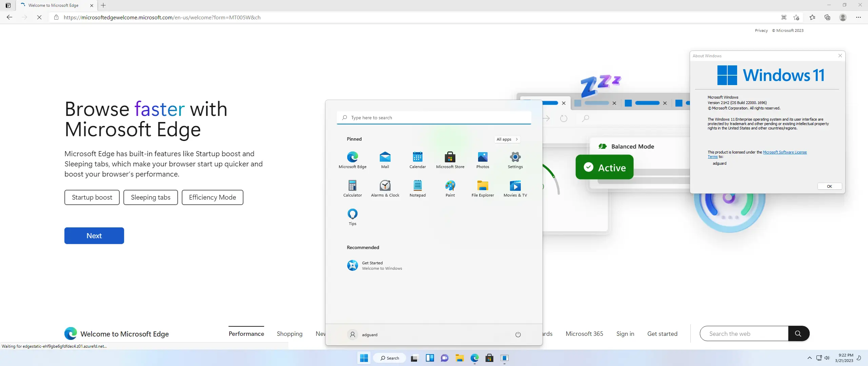Open Edge Collections toolbar icon
The image size is (868, 366).
(827, 17)
